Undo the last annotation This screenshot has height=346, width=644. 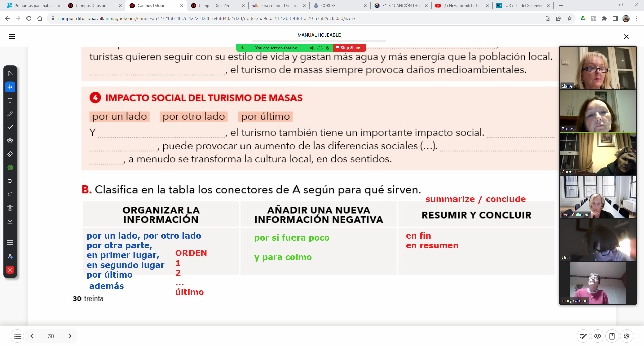click(10, 181)
